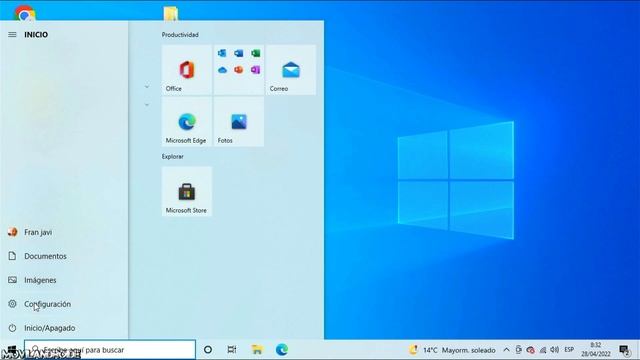Open the volume control in tray
640x360 pixels.
pyautogui.click(x=554, y=350)
